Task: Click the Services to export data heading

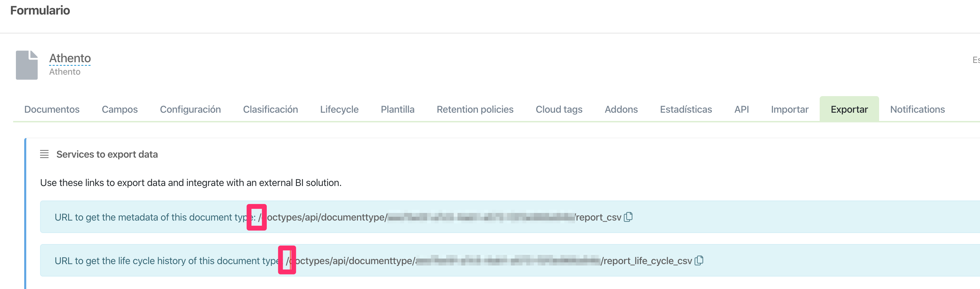Action: (107, 154)
